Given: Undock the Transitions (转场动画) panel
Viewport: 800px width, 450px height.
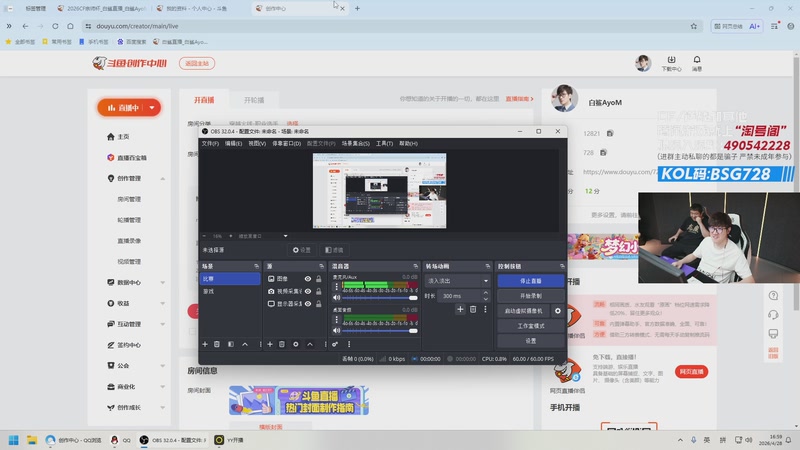Looking at the screenshot, I should point(488,266).
